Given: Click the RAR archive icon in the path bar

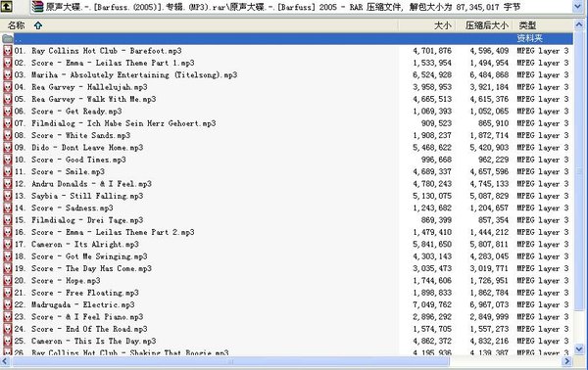Looking at the screenshot, I should [37, 7].
